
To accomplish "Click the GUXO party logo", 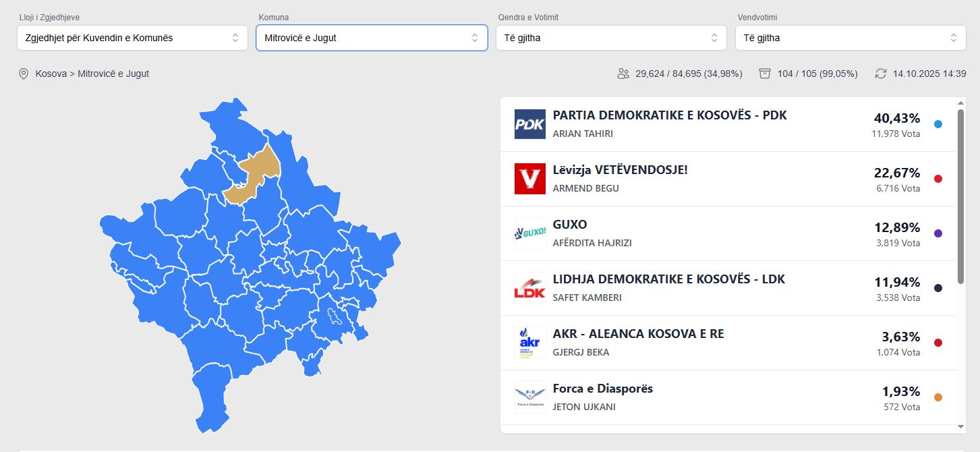I will (529, 233).
